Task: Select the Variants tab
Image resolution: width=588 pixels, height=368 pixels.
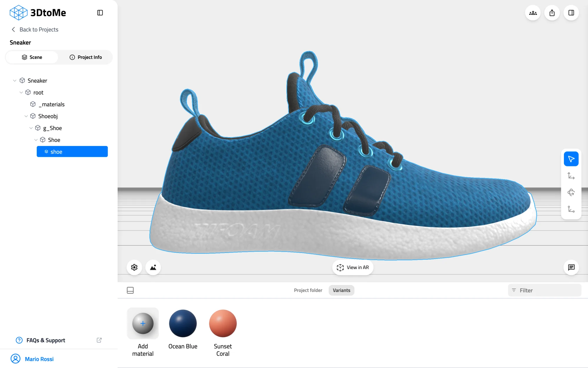Action: coord(341,290)
